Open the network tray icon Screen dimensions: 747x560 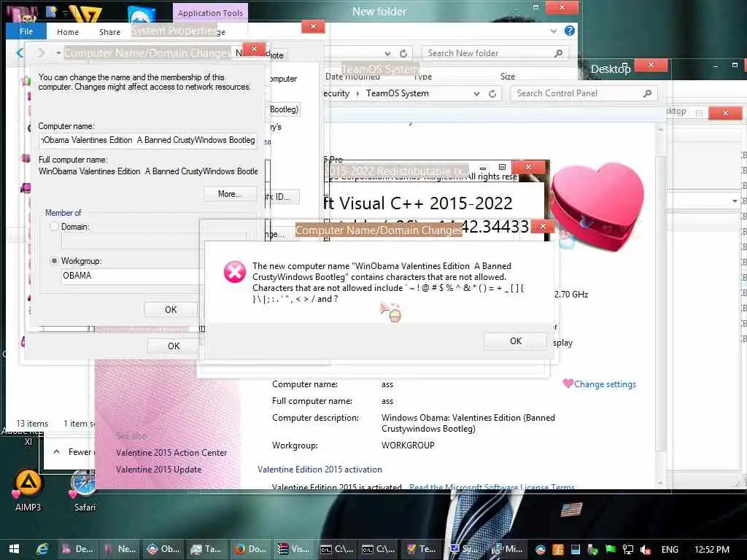tap(628, 550)
